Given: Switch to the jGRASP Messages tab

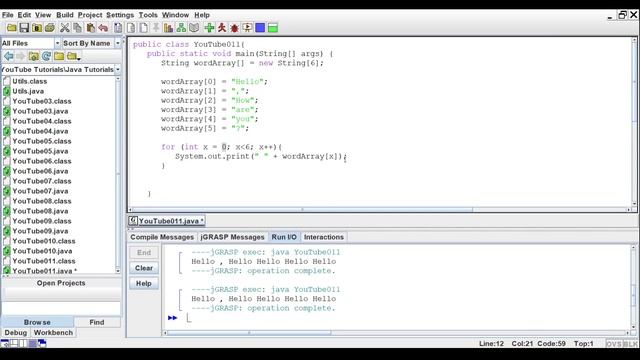Looking at the screenshot, I should point(232,237).
